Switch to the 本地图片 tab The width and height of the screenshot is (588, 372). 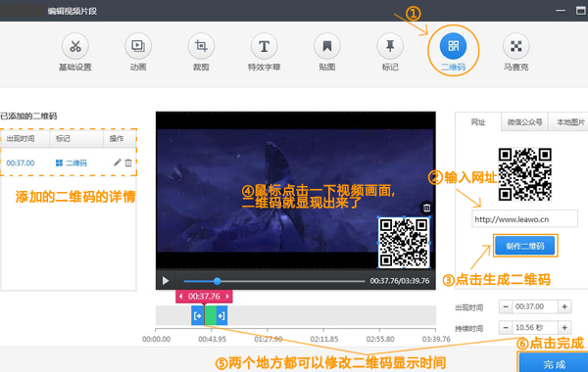pyautogui.click(x=569, y=122)
